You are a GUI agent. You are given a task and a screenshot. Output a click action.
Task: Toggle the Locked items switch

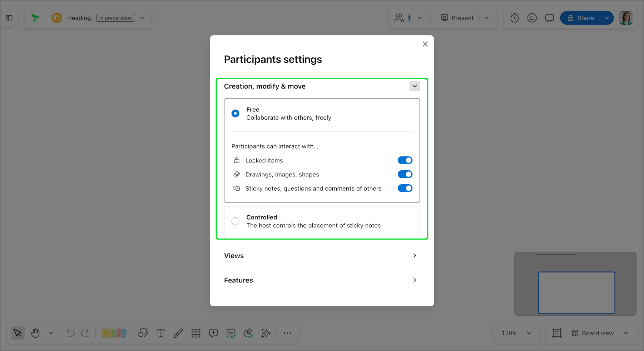pos(405,160)
